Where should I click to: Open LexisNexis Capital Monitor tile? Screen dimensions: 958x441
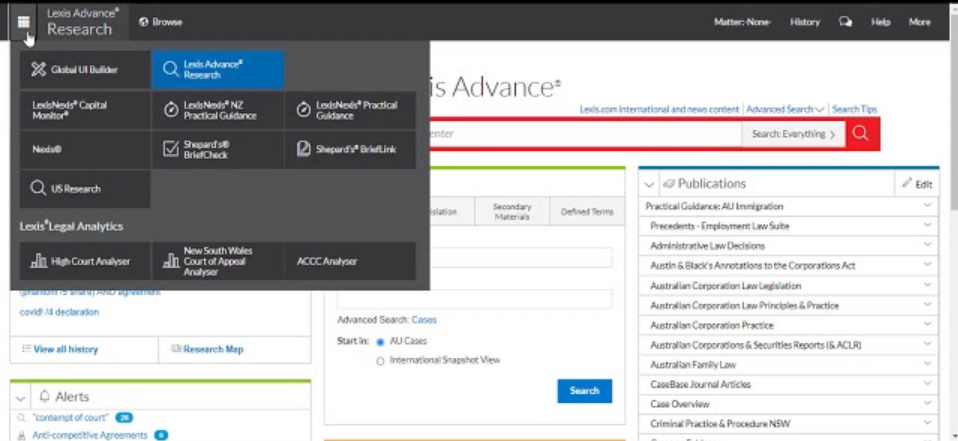85,110
